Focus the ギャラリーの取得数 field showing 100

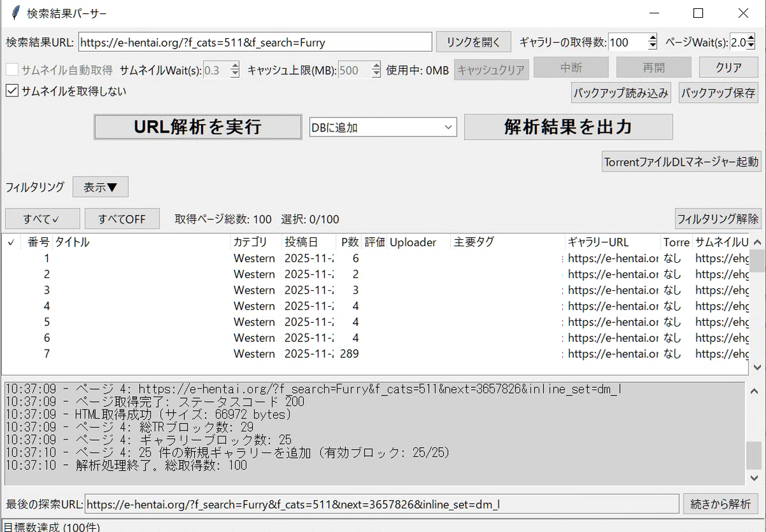(x=628, y=42)
